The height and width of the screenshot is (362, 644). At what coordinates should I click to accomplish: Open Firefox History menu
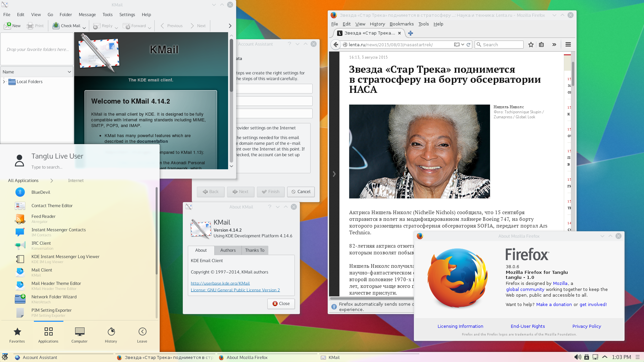coord(377,24)
